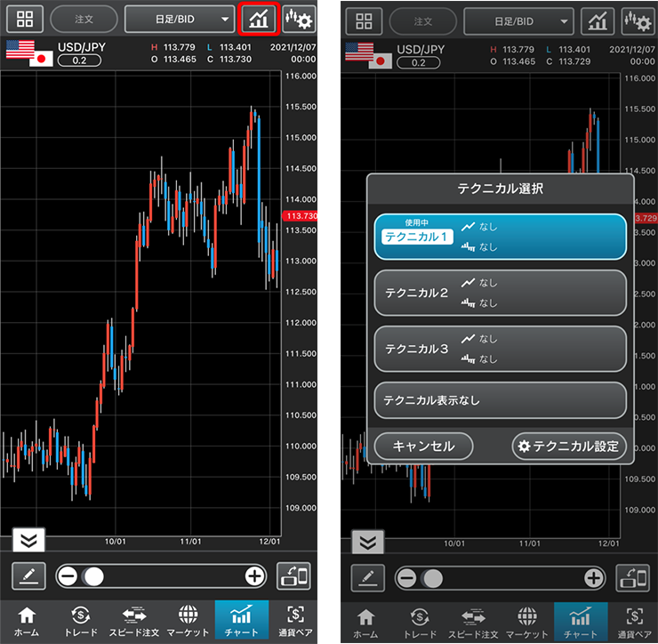Go to チャート tab in left screen
The image size is (658, 644).
point(242,620)
